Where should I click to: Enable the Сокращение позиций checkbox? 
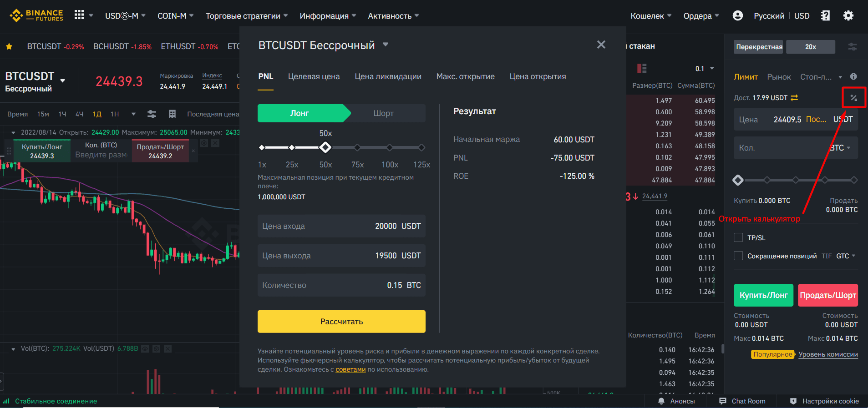[738, 256]
